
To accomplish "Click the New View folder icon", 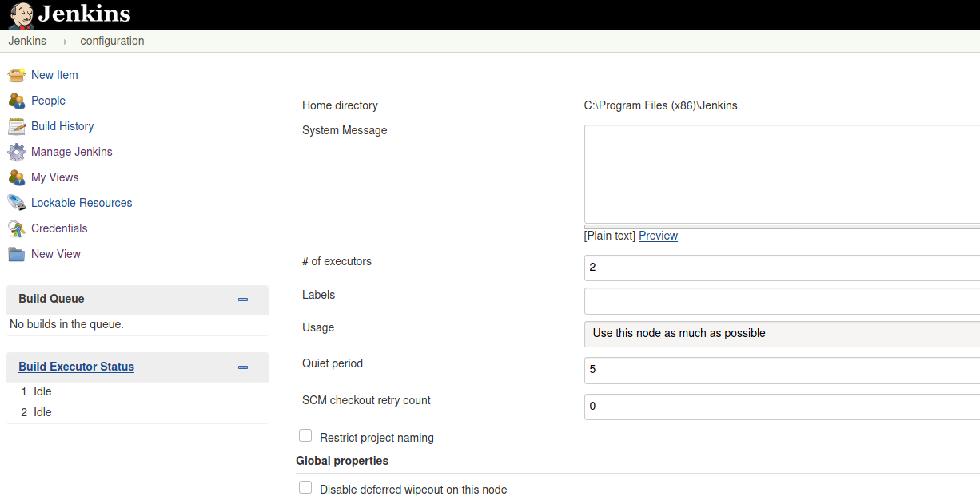I will pos(17,254).
